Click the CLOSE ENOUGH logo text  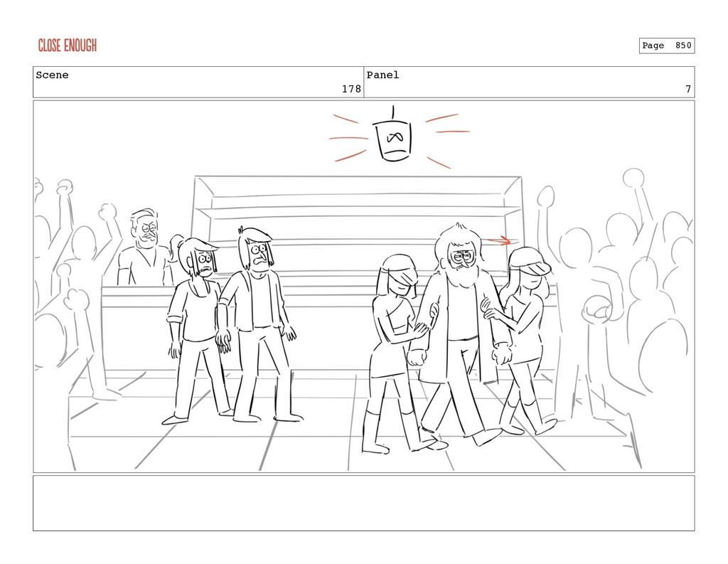click(68, 46)
